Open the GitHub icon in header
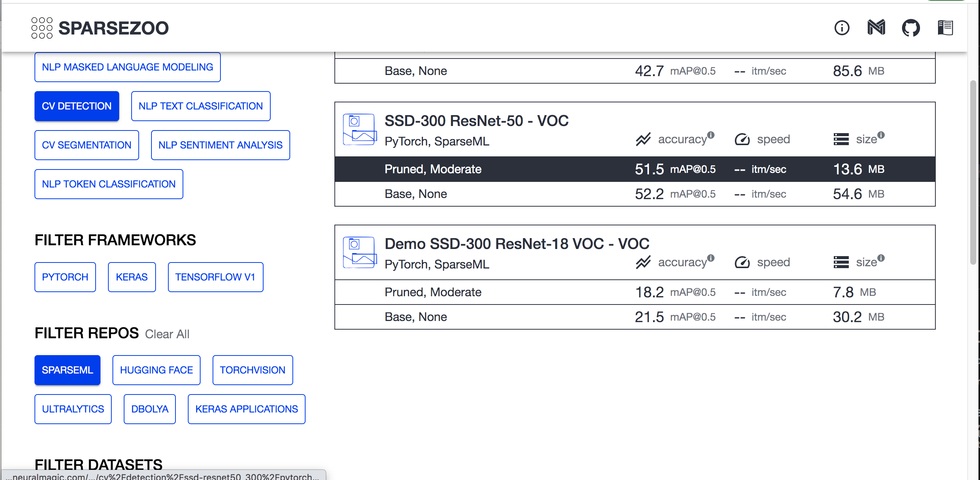Screen dimensions: 980x480 coord(910,28)
